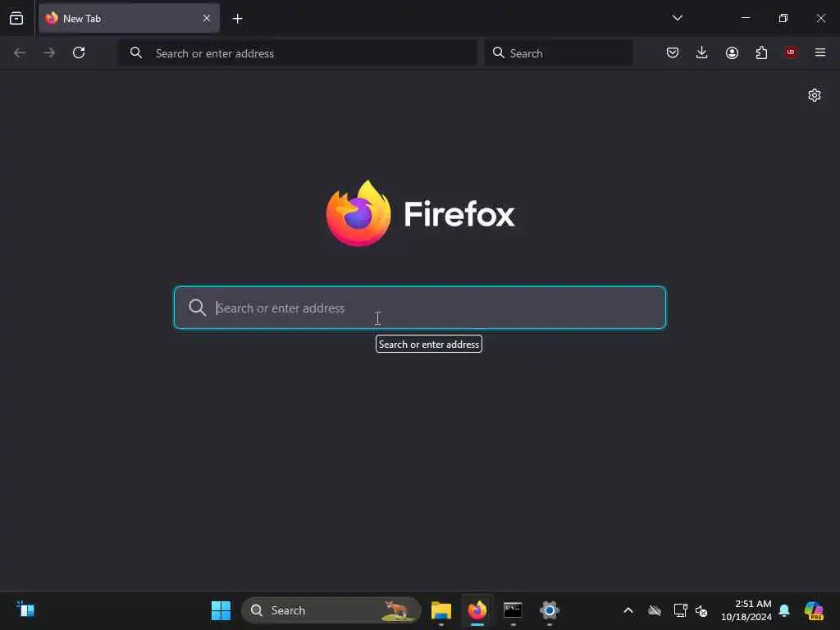Reload the current page
Screen dimensions: 840x630
[79, 52]
